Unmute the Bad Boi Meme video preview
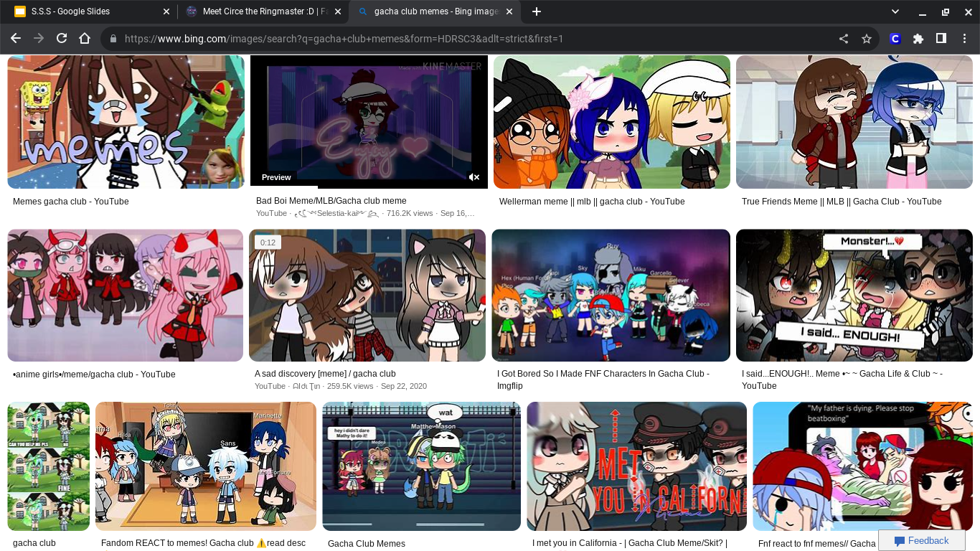The image size is (980, 551). click(474, 177)
